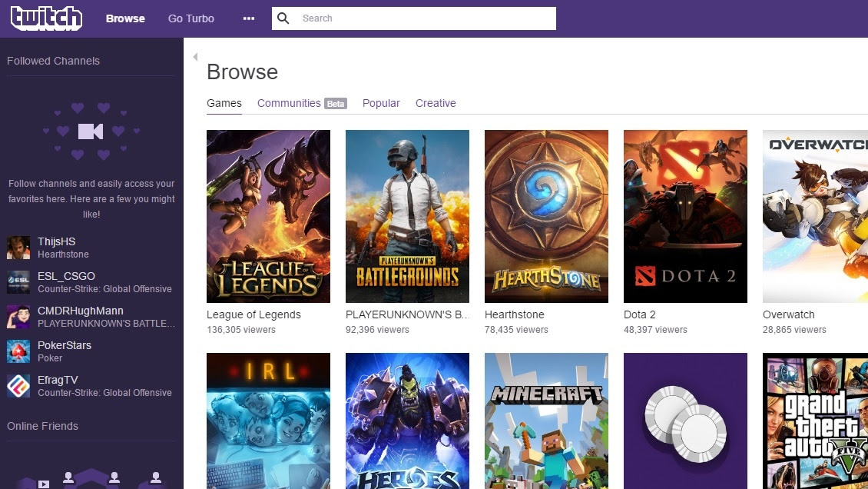Image resolution: width=868 pixels, height=489 pixels.
Task: Click the PLAYERUNKNOWN'S B... title link
Action: click(407, 314)
